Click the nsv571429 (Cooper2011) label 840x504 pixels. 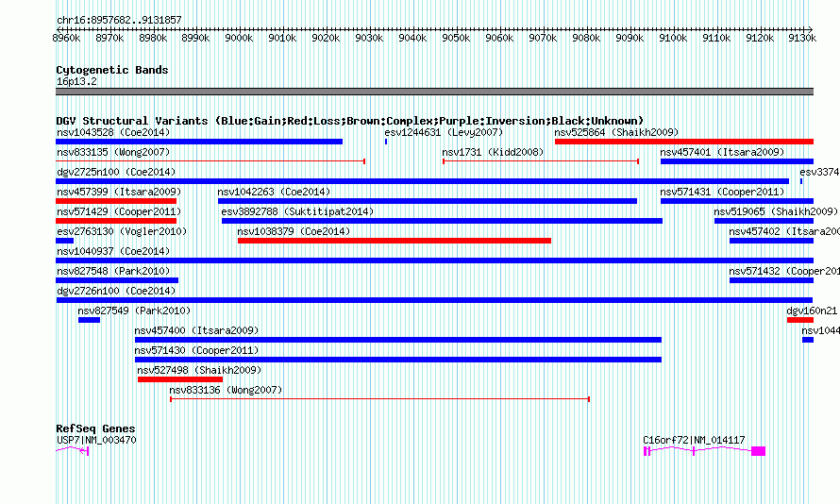coord(119,211)
